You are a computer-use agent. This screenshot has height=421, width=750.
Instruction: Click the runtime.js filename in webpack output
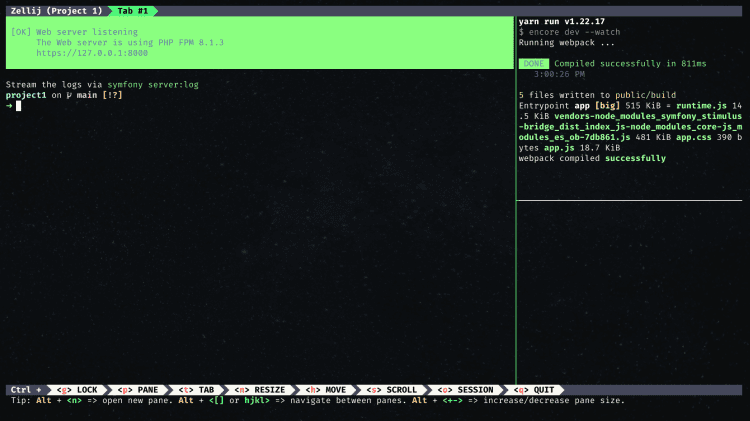pos(701,106)
